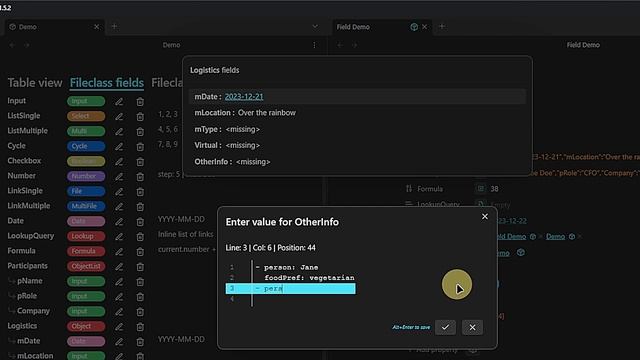Delete the ListMultiple field trash icon
Image resolution: width=640 pixels, height=360 pixels.
tap(140, 131)
